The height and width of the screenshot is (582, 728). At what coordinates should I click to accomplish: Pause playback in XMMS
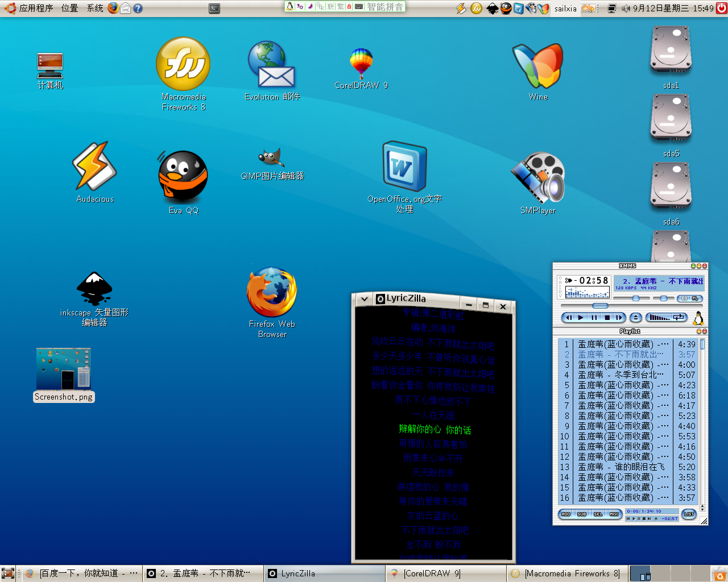click(594, 318)
